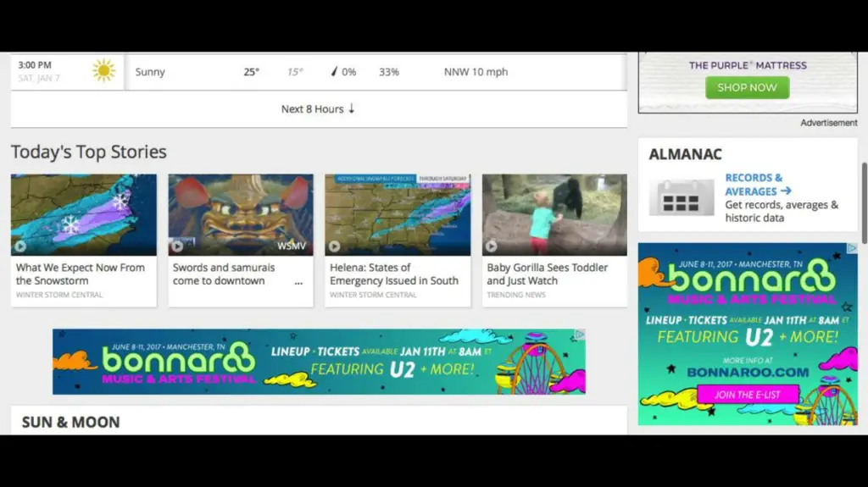Open Swords and samurais come to downtown
Screen dimensions: 868x487
pyautogui.click(x=224, y=274)
